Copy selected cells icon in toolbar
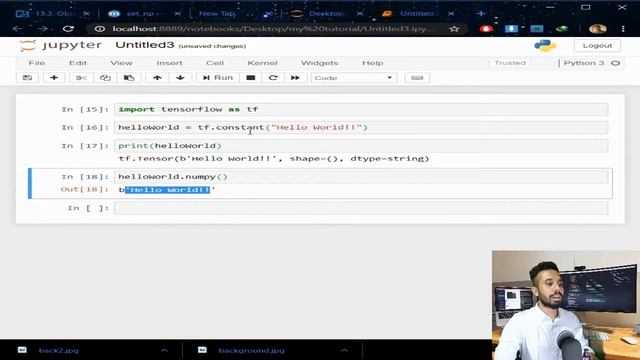Viewport: 640px width, 360px height. coord(105,78)
